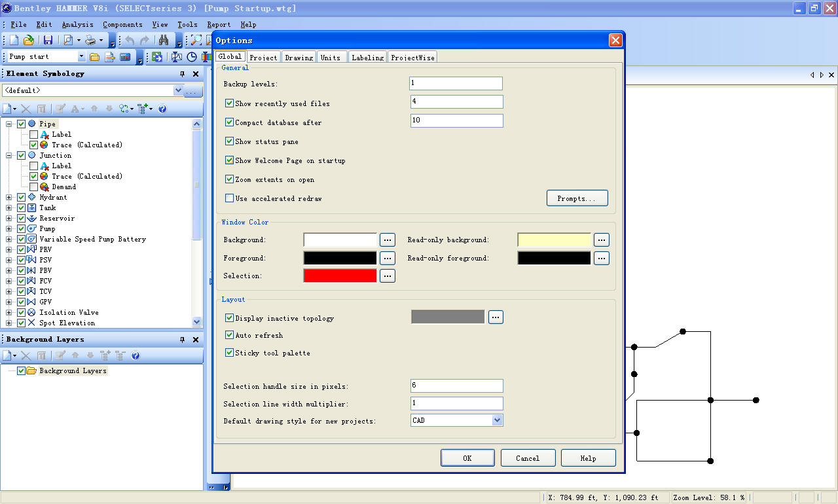
Task: Click the Save floppy disk icon
Action: point(48,41)
